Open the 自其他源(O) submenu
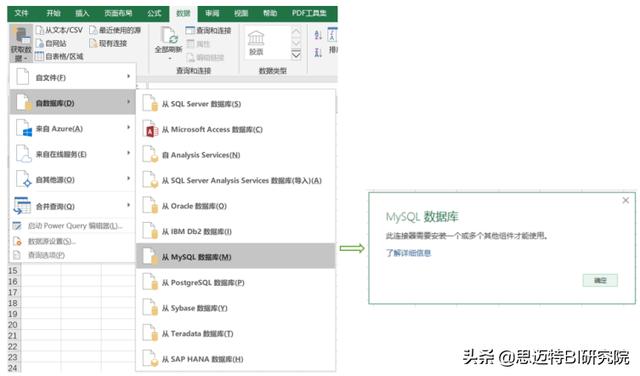This screenshot has height=376, width=640. coord(72,179)
